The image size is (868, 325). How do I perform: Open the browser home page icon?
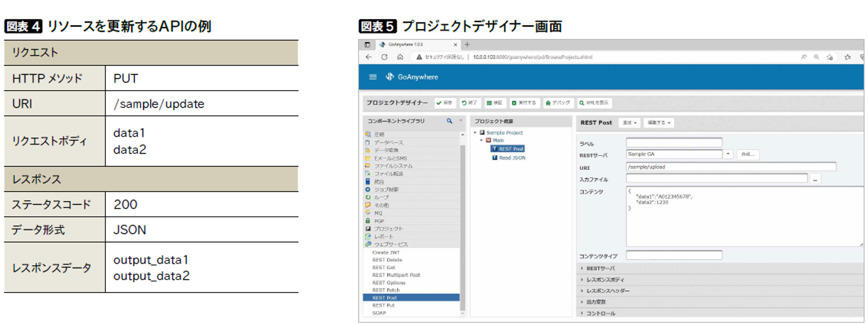pos(400,57)
